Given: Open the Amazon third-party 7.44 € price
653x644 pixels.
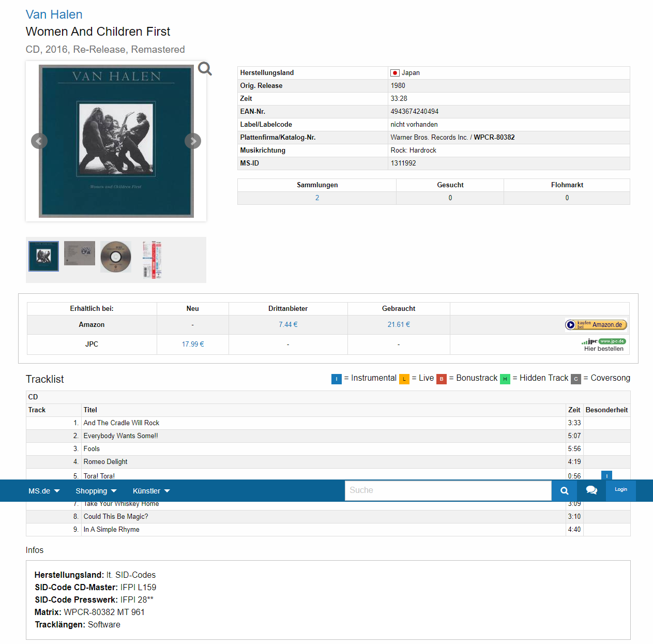Looking at the screenshot, I should [x=288, y=325].
